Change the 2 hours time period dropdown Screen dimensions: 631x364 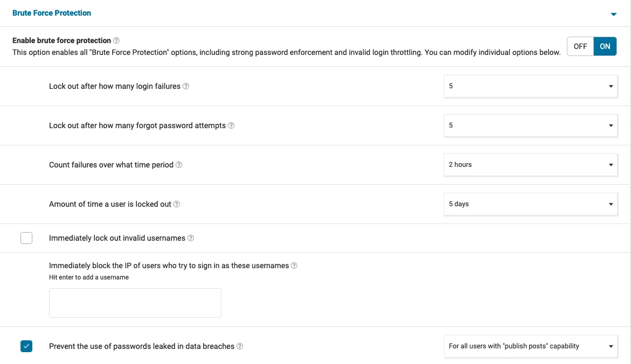click(x=531, y=165)
